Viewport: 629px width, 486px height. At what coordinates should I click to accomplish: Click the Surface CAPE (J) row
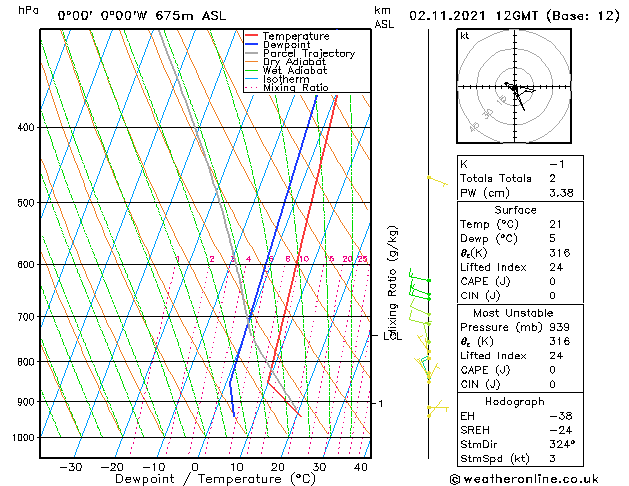click(x=520, y=281)
